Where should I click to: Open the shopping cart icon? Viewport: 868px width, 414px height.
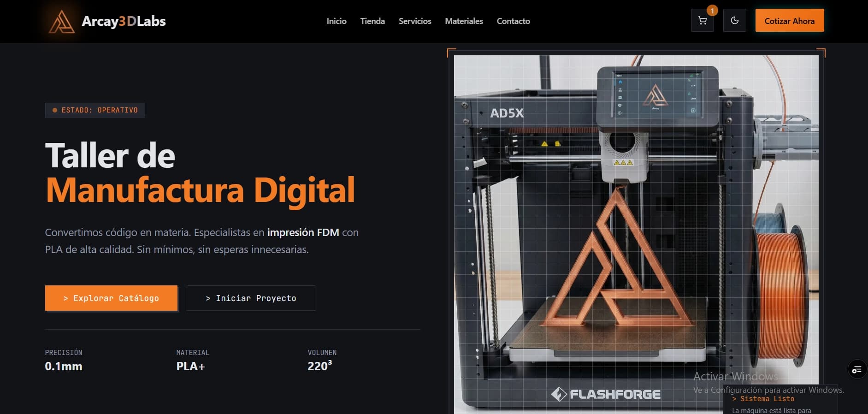click(703, 21)
